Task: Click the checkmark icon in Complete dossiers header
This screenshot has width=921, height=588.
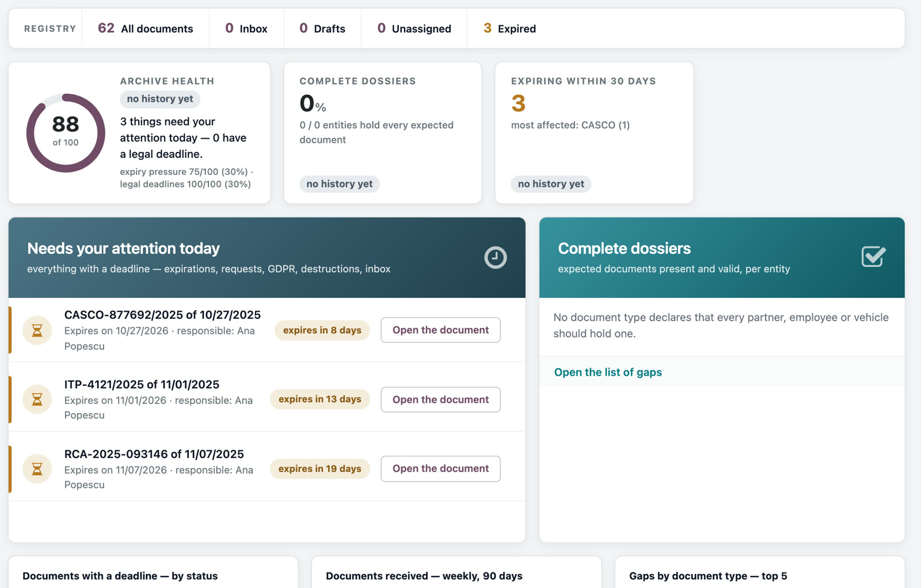Action: [873, 257]
